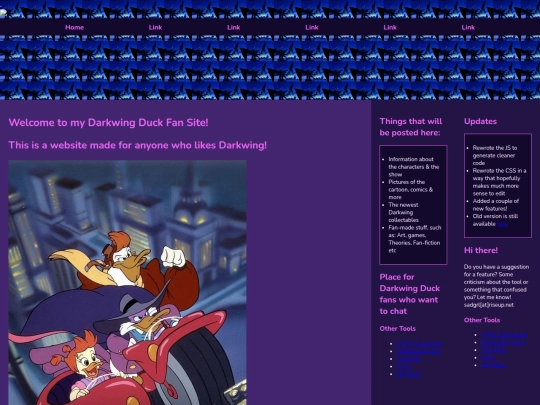The width and height of the screenshot is (540, 405).
Task: Click 'Rewrote the JS to generate cleaner code'
Action: [x=495, y=155]
